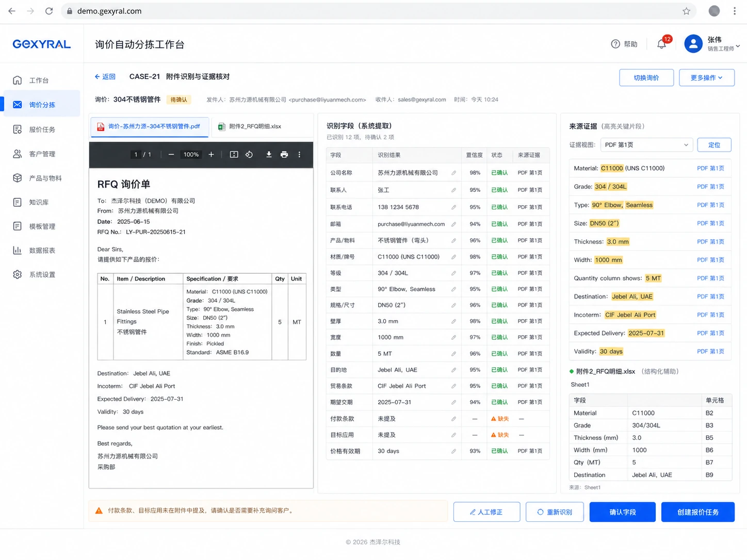Rotate the PDF document

249,155
